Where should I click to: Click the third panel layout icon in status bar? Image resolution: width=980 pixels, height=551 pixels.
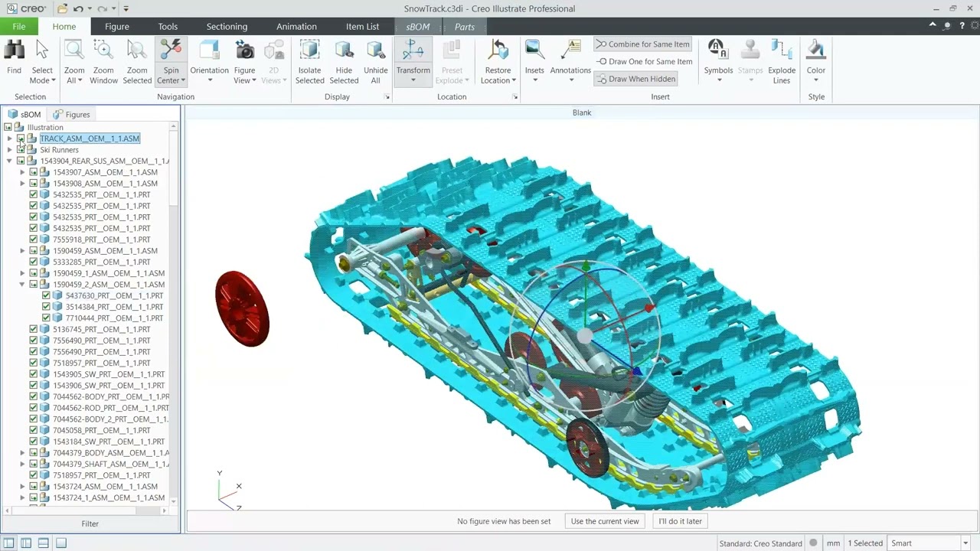point(44,543)
